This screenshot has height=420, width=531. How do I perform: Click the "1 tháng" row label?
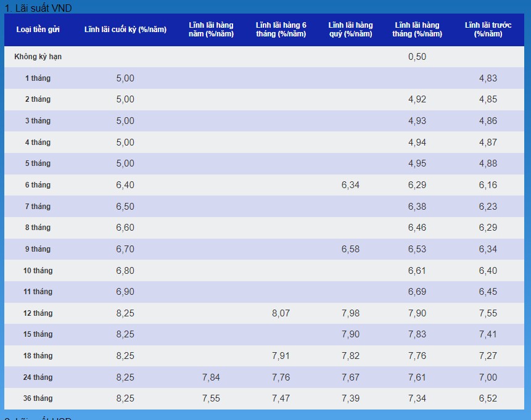pos(38,78)
